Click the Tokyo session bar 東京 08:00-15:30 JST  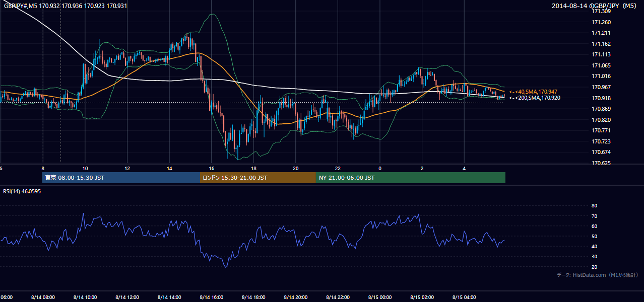pos(121,178)
